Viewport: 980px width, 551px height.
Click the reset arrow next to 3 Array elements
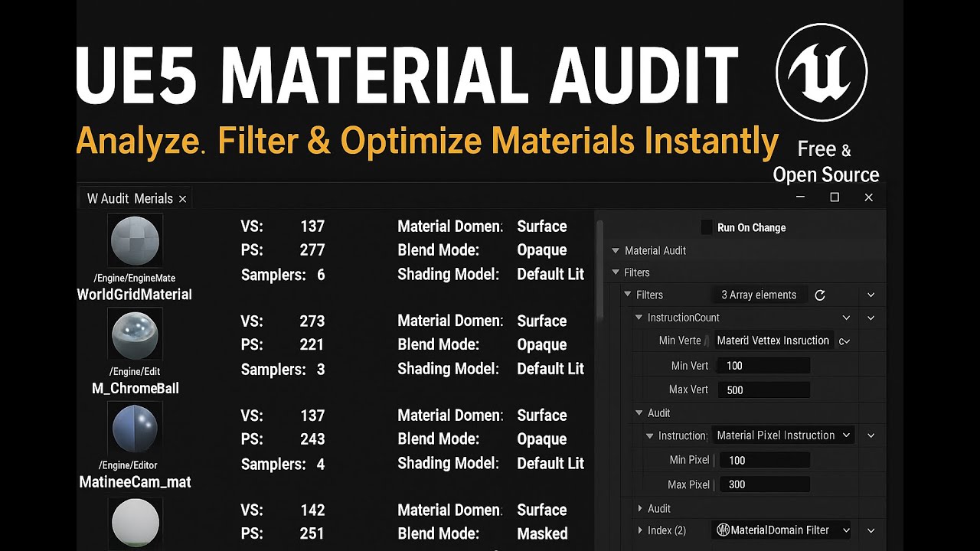click(820, 295)
